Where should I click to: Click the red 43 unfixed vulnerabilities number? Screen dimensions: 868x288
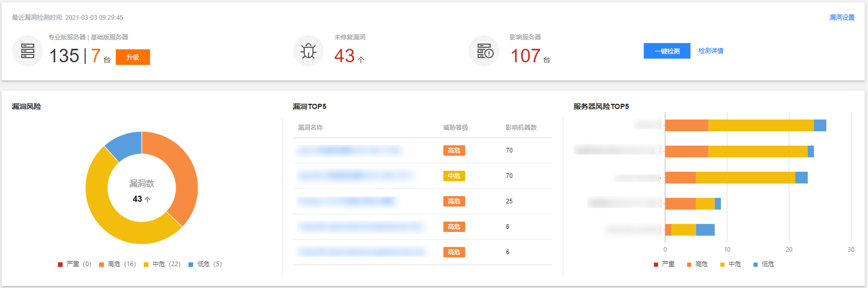345,56
